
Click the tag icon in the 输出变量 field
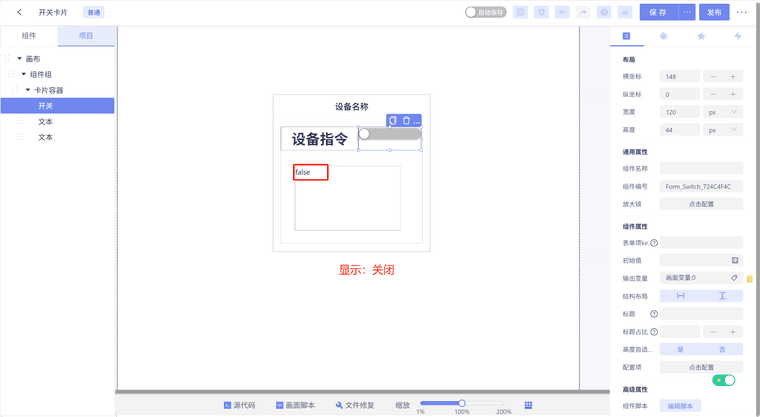(734, 278)
